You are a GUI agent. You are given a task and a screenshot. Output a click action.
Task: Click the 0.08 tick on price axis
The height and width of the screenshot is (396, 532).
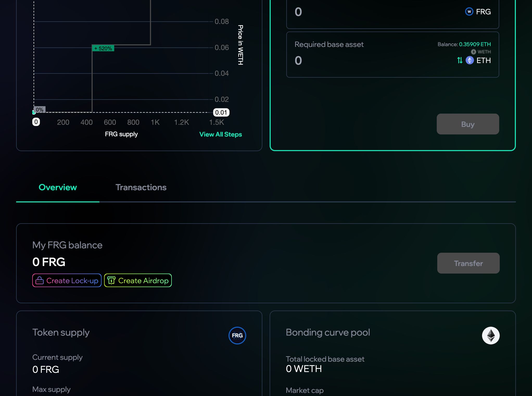tap(222, 21)
